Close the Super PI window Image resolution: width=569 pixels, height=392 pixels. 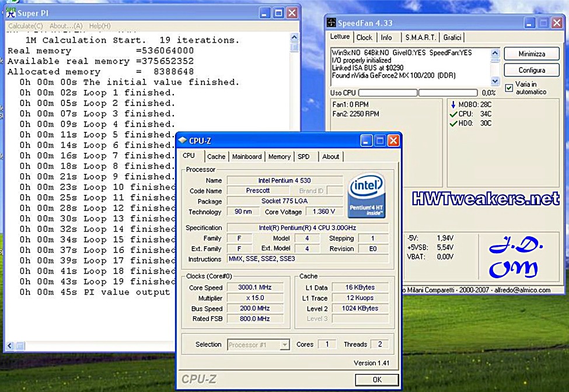point(292,13)
